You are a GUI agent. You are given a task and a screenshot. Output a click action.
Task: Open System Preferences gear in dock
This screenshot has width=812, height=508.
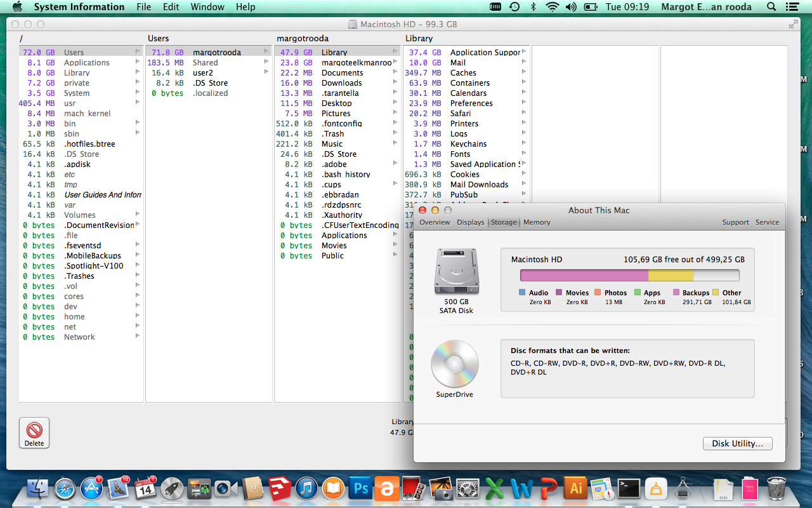pos(468,488)
